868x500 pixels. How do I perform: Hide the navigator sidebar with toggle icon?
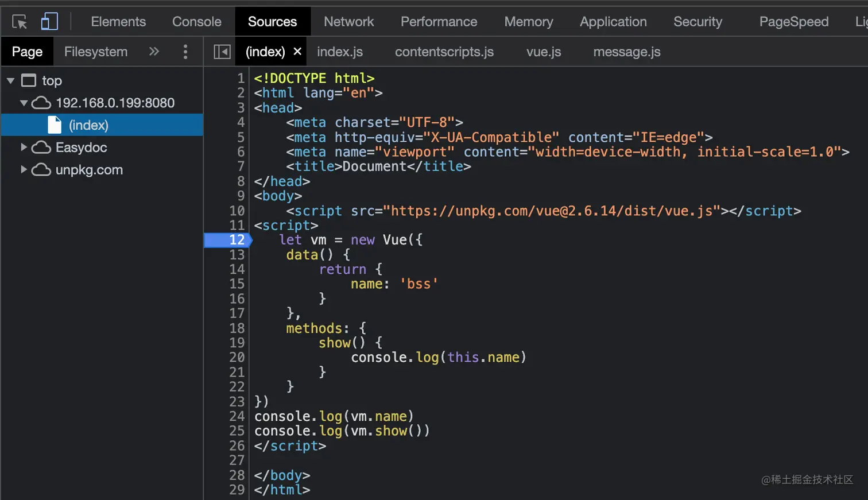(x=222, y=52)
